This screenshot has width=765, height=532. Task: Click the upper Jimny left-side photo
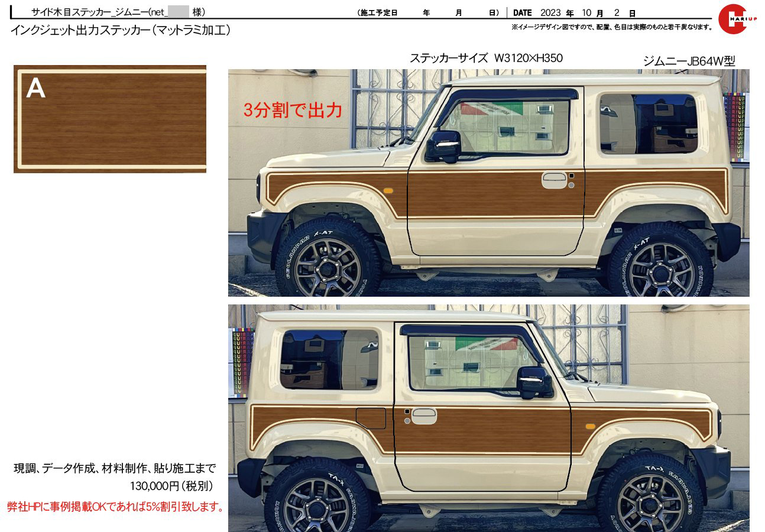pyautogui.click(x=489, y=183)
